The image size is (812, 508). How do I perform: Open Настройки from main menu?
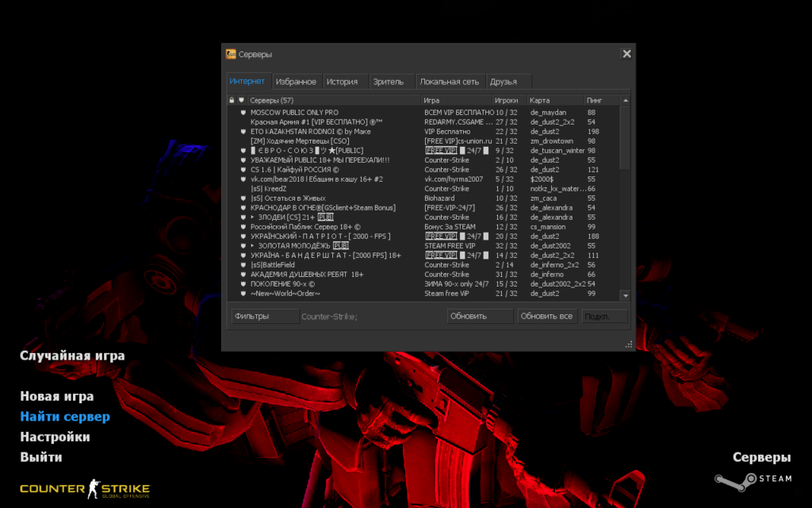click(55, 437)
